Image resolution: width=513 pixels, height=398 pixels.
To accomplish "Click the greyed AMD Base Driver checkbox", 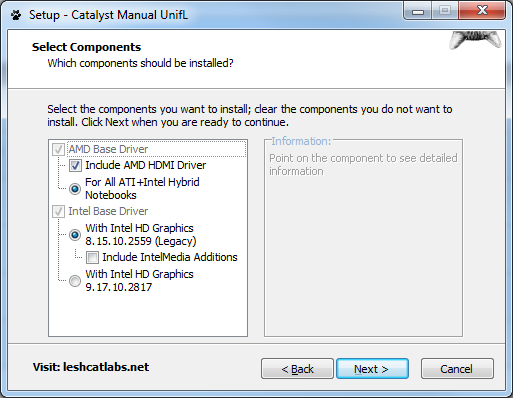I will [x=58, y=149].
